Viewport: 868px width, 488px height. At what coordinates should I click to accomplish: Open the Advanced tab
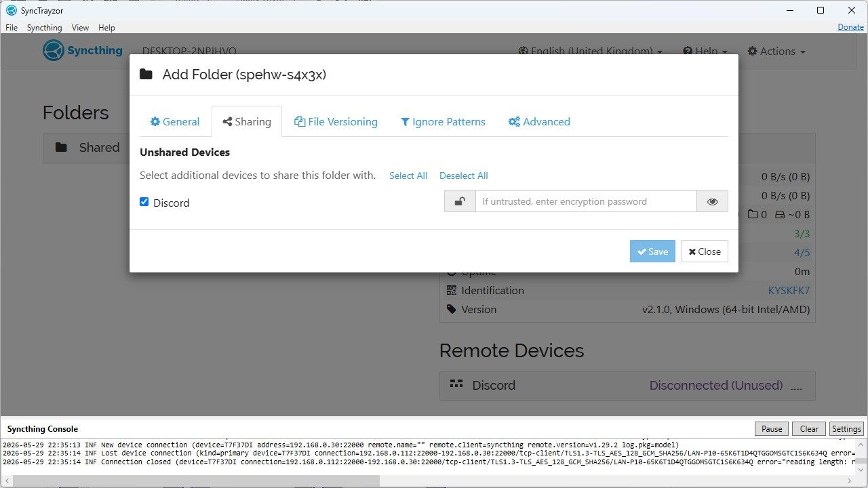coord(539,122)
